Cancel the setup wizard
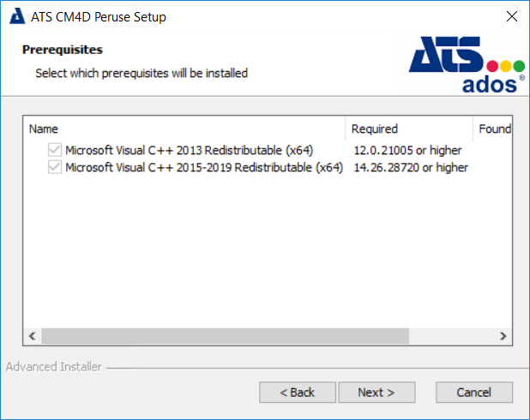530x420 pixels. [473, 393]
